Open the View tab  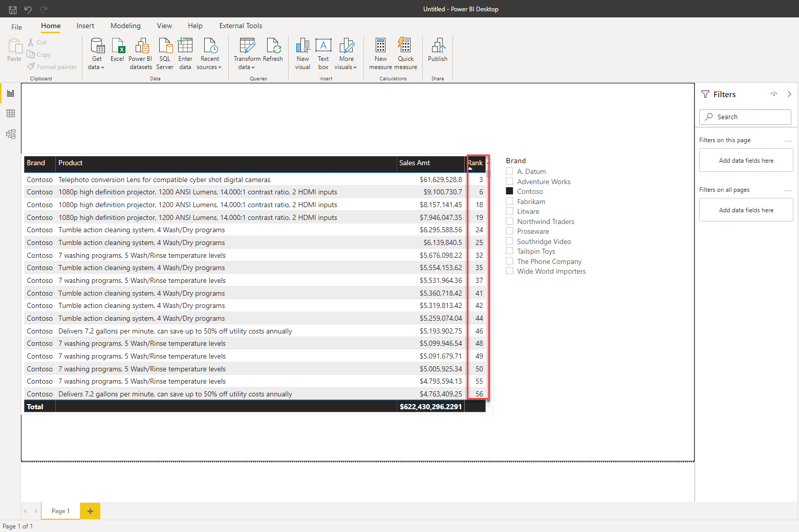coord(164,26)
